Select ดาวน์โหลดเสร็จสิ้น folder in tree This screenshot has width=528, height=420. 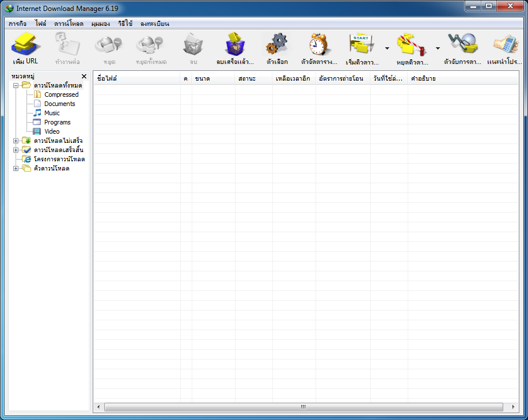click(59, 150)
